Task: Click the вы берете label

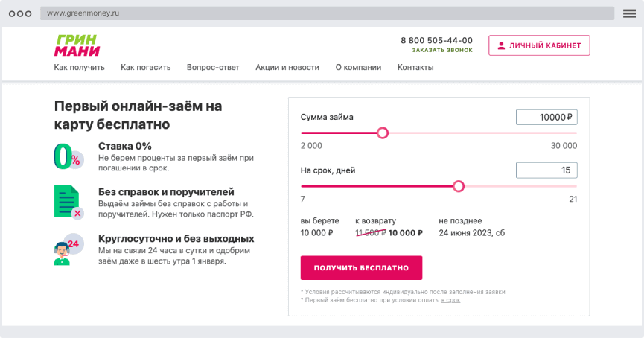Action: (x=319, y=221)
